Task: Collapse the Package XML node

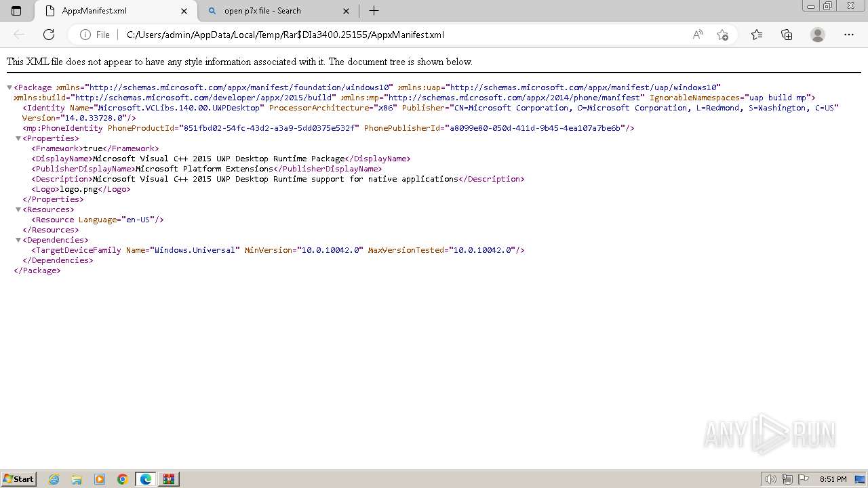Action: 9,87
